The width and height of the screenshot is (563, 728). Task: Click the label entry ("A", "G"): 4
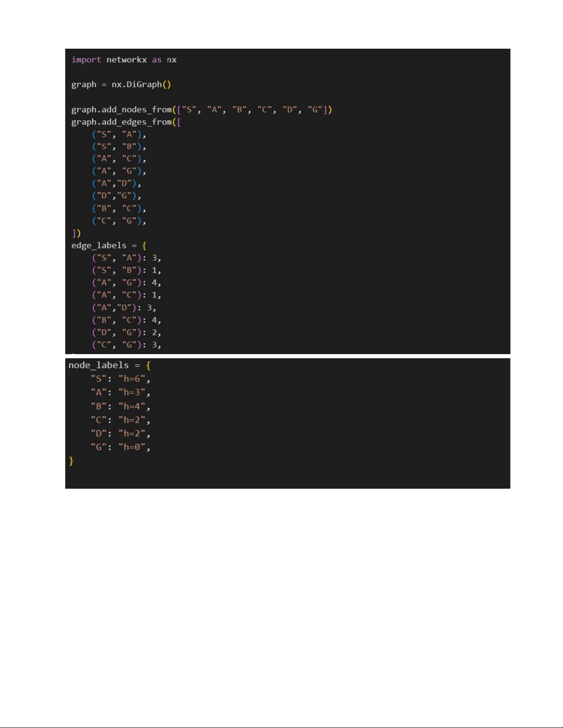[127, 283]
